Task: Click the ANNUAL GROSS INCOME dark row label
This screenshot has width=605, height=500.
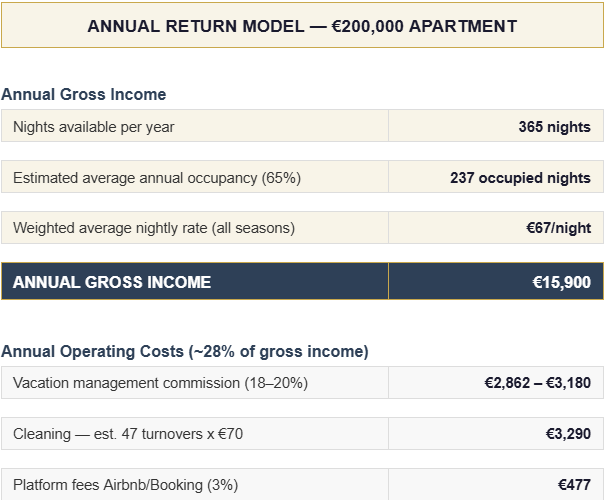Action: coord(112,282)
